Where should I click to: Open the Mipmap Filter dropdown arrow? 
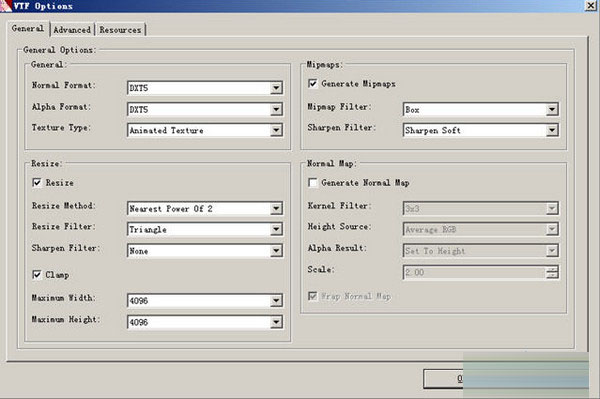551,109
